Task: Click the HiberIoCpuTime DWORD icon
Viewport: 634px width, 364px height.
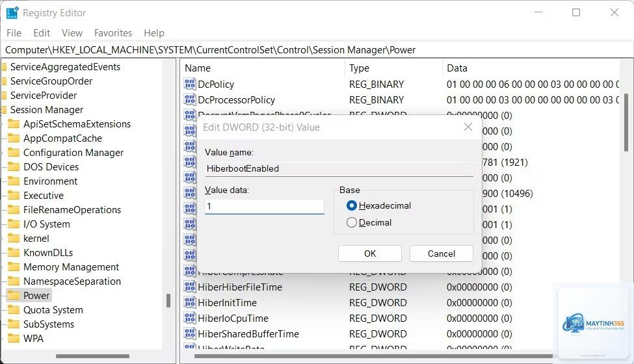Action: pyautogui.click(x=190, y=318)
